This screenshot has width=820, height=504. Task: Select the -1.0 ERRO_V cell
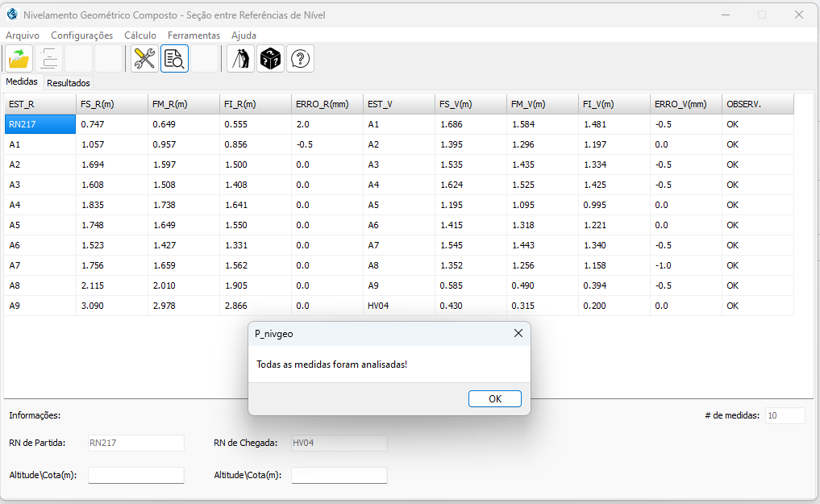click(x=685, y=265)
